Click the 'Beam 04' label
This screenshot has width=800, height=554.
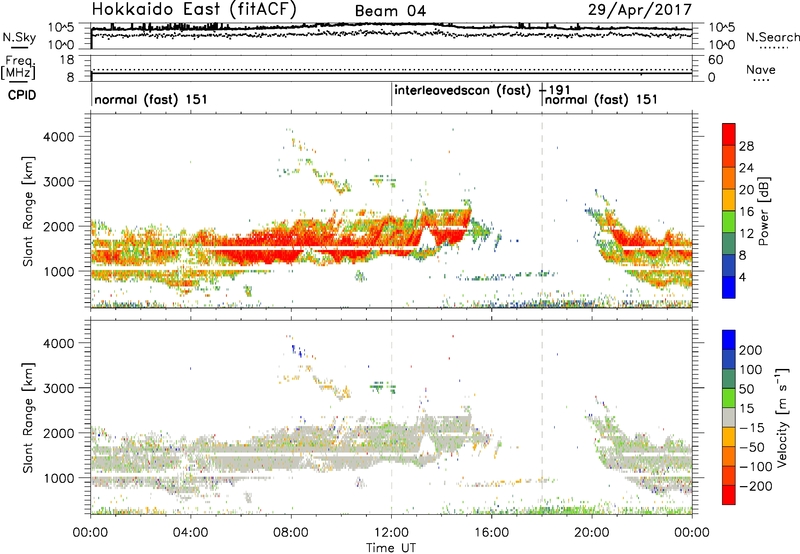pyautogui.click(x=390, y=11)
